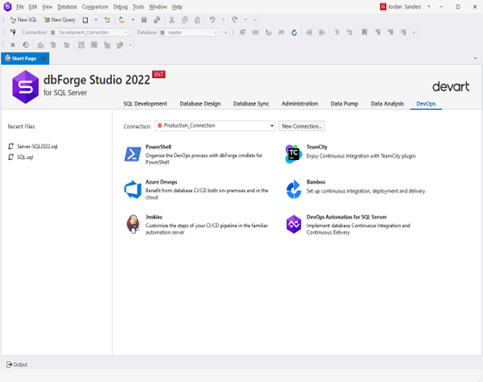Open the Comparison menu
This screenshot has height=382, width=483.
coord(95,7)
